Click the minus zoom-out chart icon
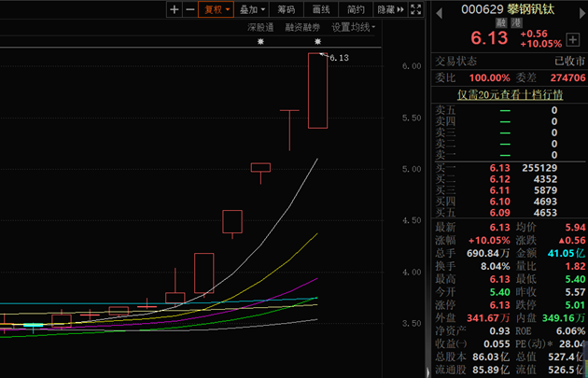The height and width of the screenshot is (378, 588). 190,9
